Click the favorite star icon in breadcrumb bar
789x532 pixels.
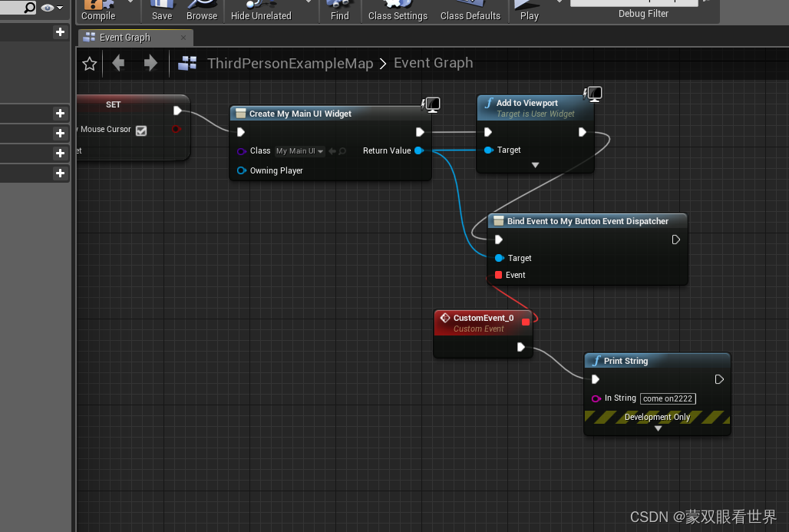[90, 64]
